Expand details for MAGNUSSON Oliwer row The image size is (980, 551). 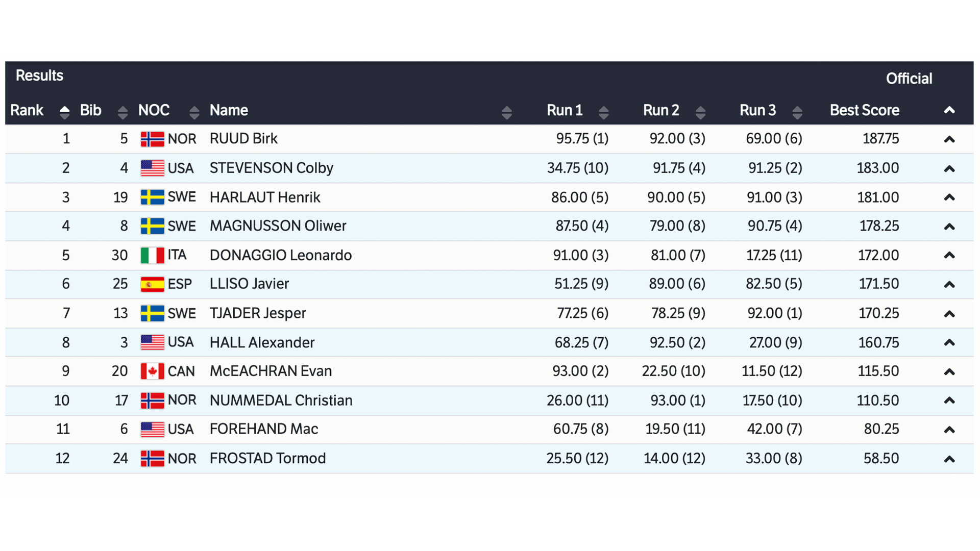tap(949, 227)
